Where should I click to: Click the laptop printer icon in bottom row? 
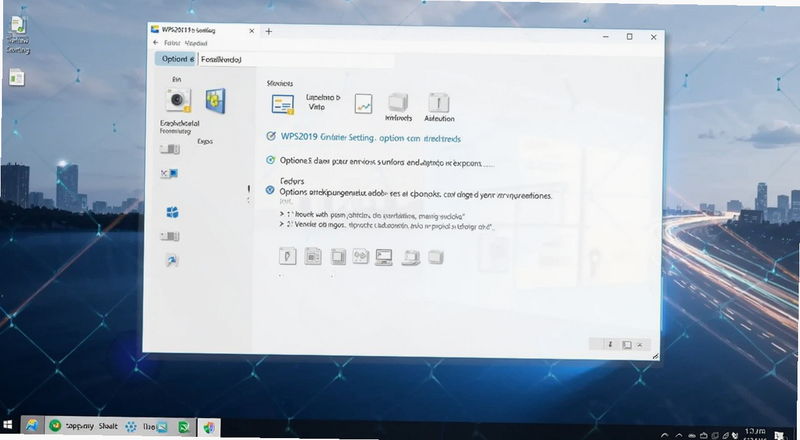tap(411, 258)
